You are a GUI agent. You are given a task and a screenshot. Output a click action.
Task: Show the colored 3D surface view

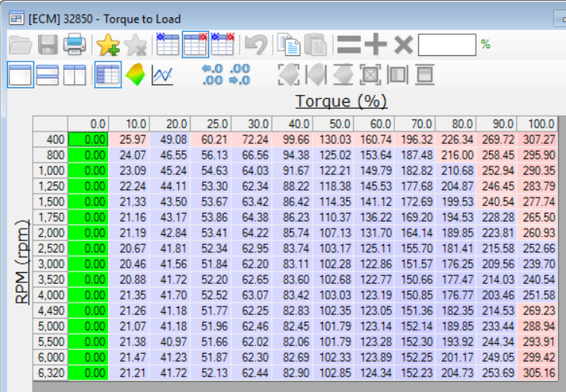(135, 75)
